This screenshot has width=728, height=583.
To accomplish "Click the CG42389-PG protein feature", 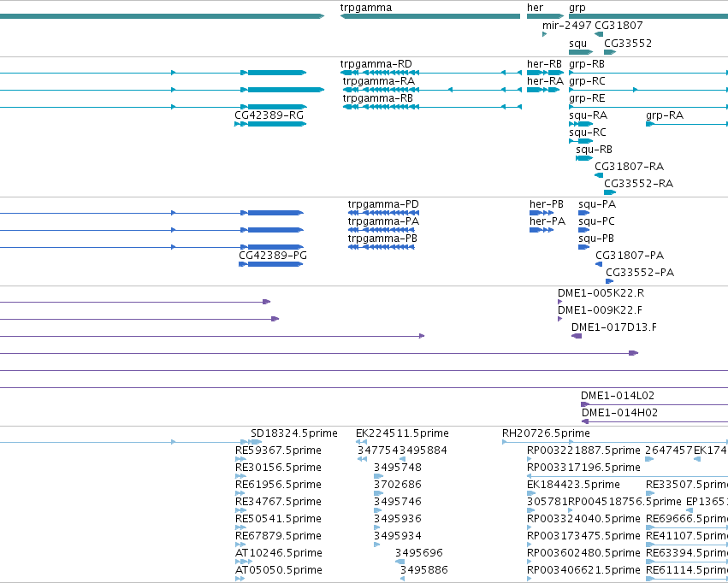I will pos(271,264).
